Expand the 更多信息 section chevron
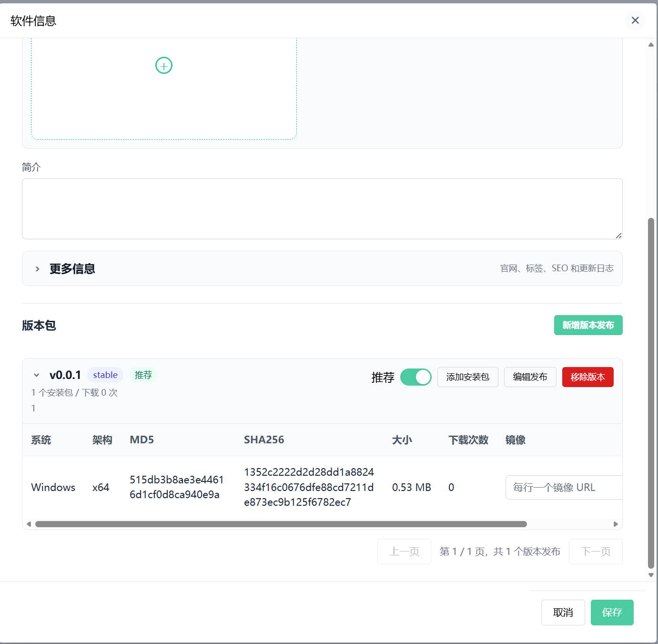The width and height of the screenshot is (658, 644). (x=37, y=269)
